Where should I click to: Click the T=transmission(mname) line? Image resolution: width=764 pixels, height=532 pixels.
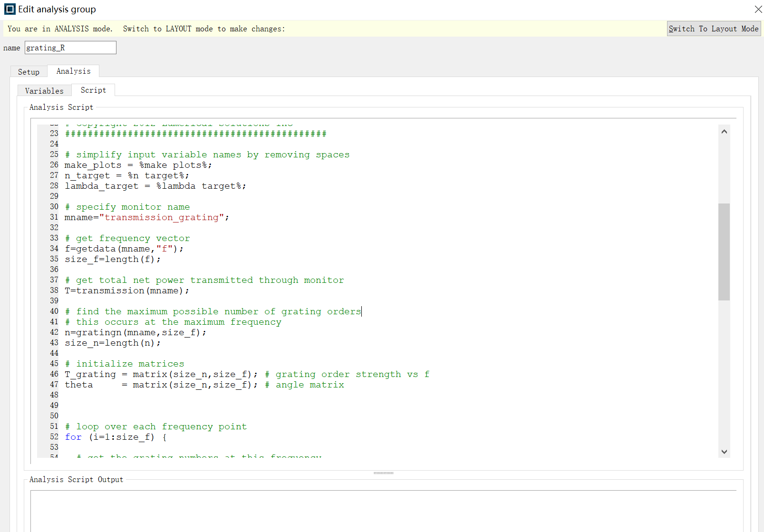coord(127,290)
